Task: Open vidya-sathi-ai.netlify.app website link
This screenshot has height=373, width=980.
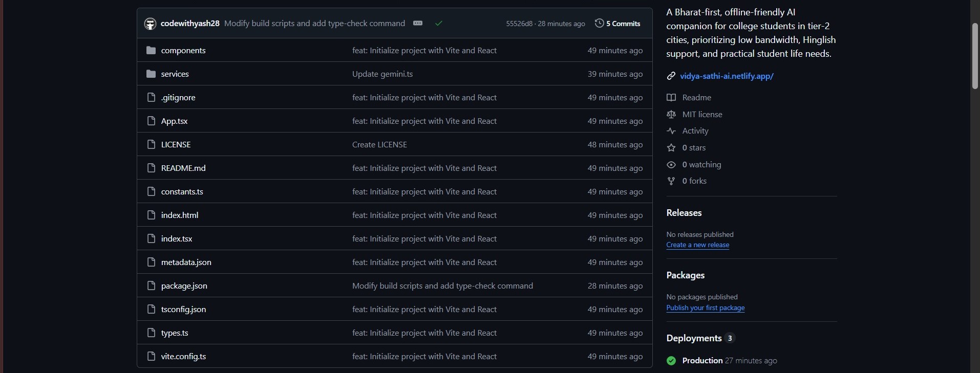Action: [x=727, y=76]
